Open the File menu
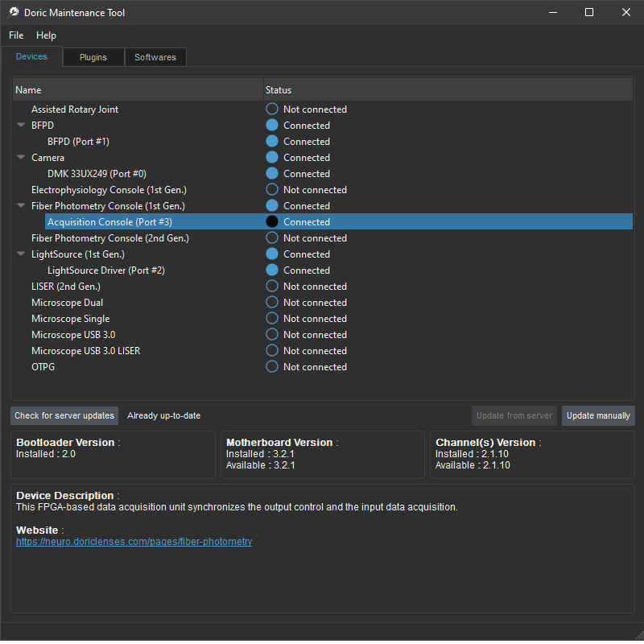The height and width of the screenshot is (644, 644). pos(16,35)
